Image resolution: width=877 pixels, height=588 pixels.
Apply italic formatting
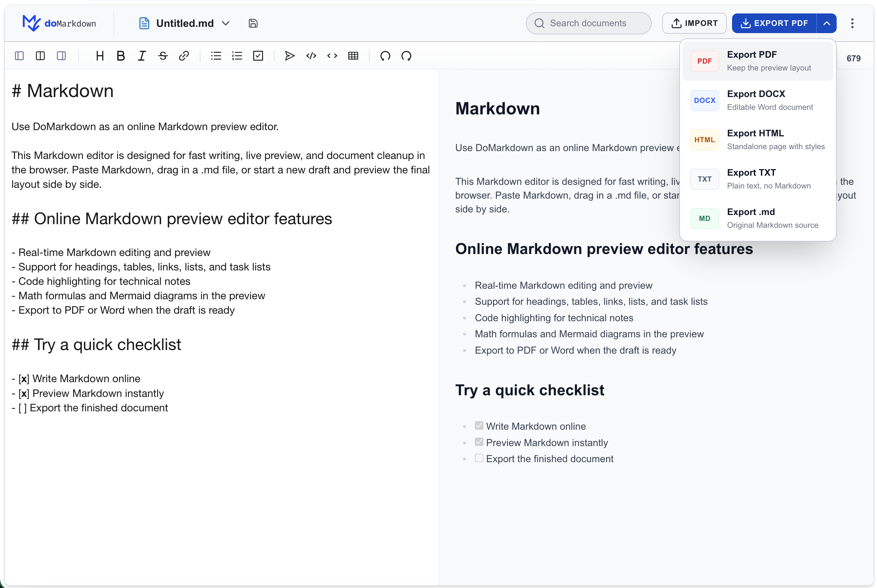tap(141, 56)
